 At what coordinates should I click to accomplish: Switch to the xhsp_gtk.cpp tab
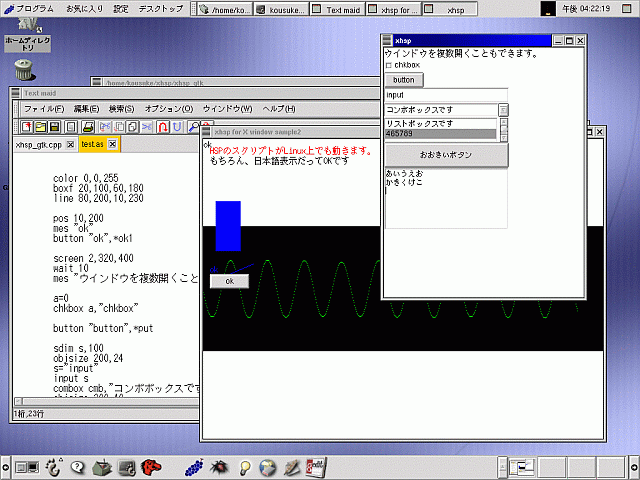pyautogui.click(x=38, y=144)
